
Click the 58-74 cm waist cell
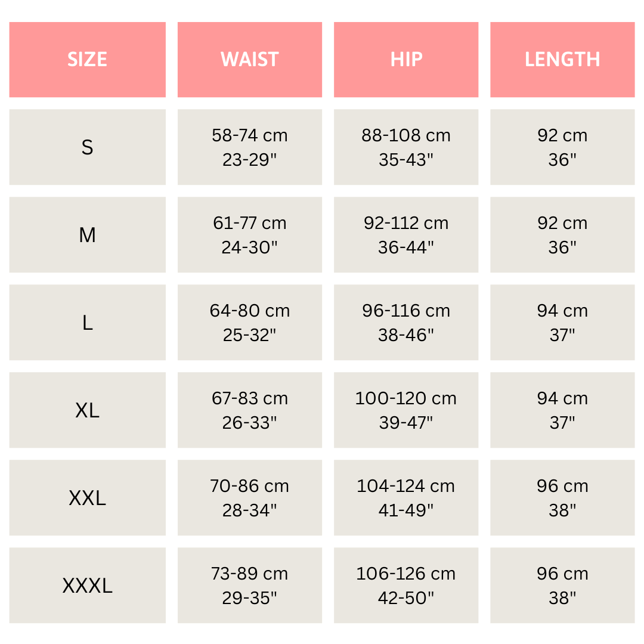249,147
